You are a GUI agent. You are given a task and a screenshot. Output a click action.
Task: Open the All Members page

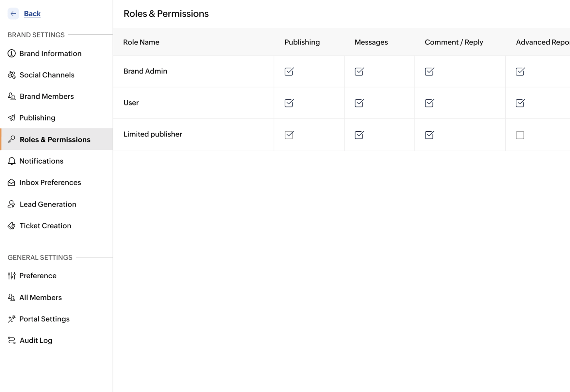[x=41, y=297]
